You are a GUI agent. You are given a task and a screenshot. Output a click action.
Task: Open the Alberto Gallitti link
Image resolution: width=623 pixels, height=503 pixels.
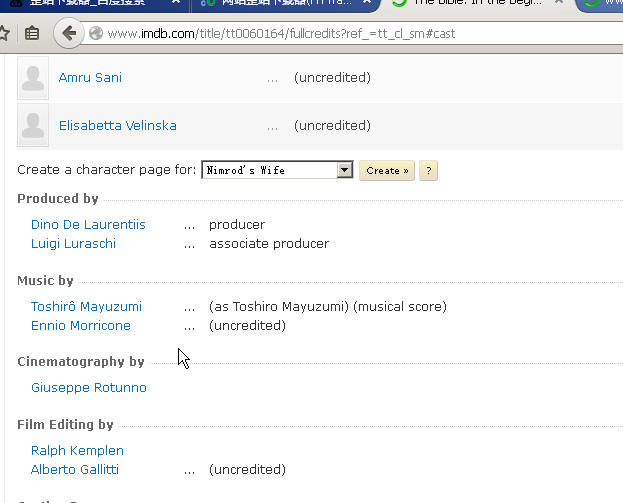click(75, 470)
